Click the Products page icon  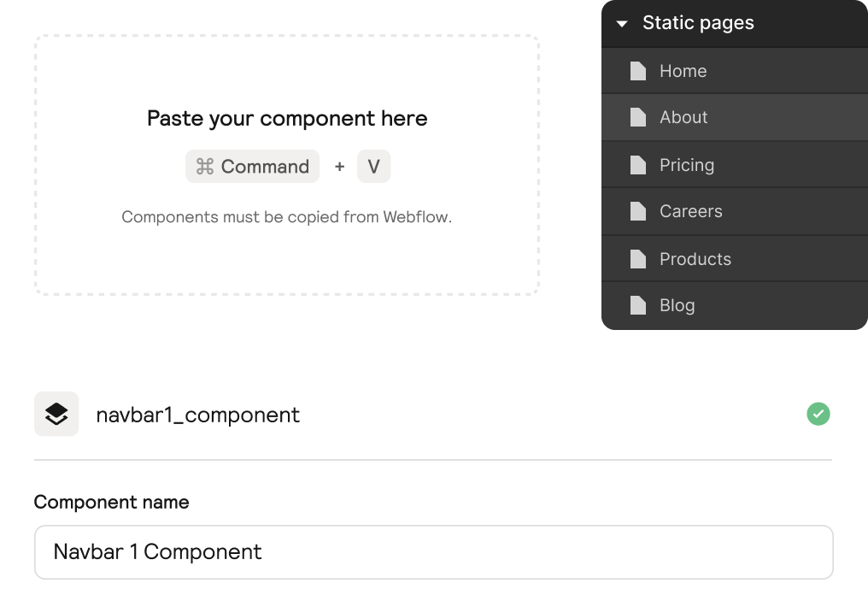(637, 258)
